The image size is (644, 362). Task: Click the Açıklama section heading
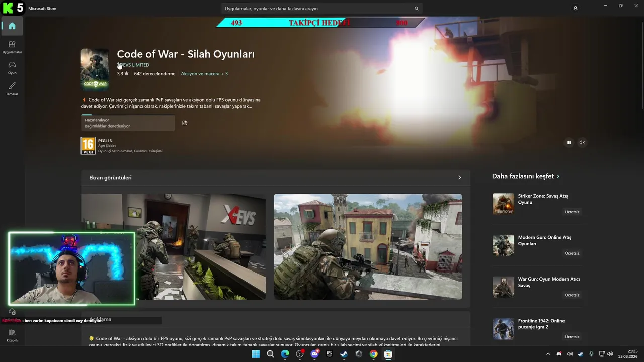pos(100,319)
